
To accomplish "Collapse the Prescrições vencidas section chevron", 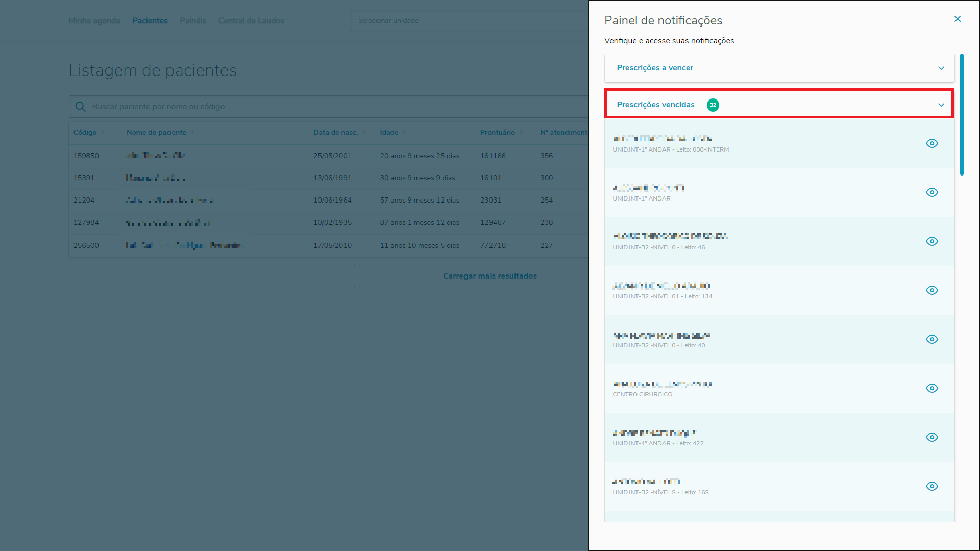I will coord(941,105).
